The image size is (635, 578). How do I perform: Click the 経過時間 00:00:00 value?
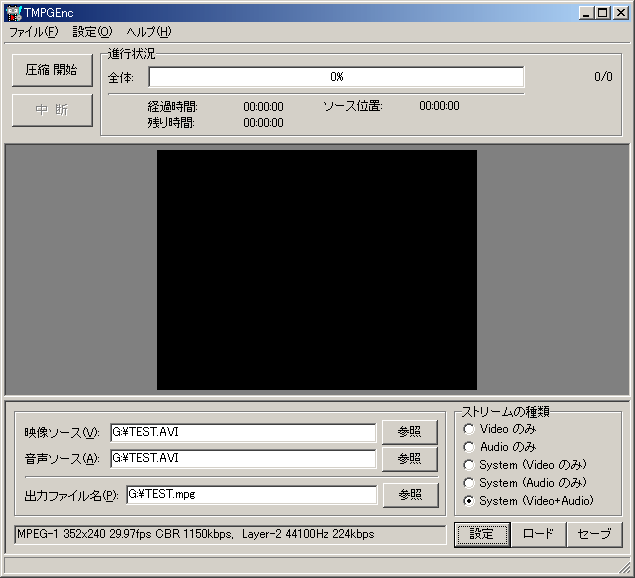click(263, 107)
